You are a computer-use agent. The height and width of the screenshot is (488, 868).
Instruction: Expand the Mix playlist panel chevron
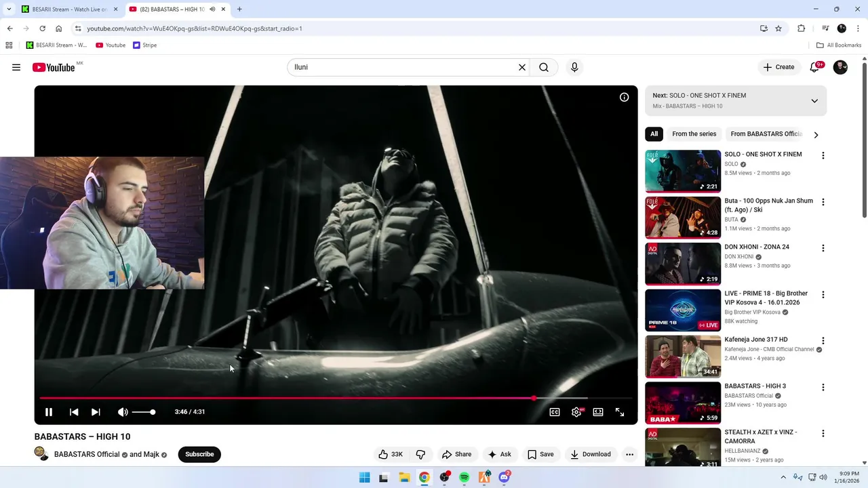(814, 101)
